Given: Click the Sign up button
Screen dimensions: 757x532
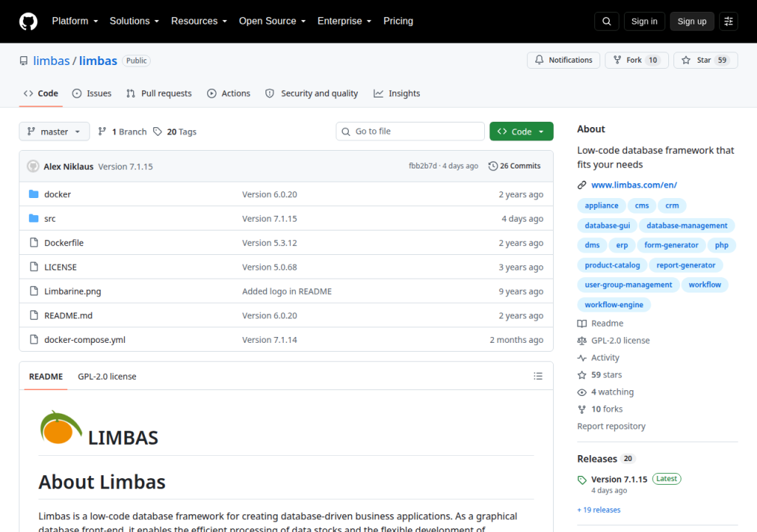Looking at the screenshot, I should [x=692, y=21].
